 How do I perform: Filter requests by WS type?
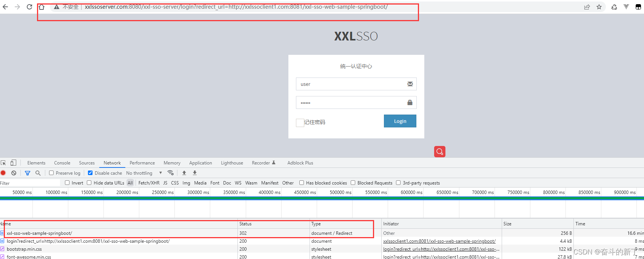(x=238, y=183)
